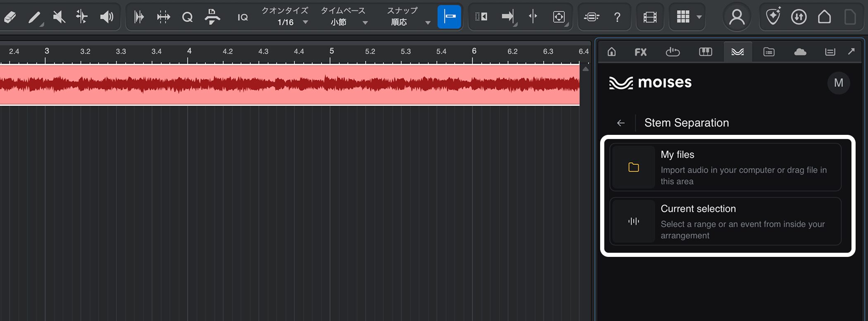This screenshot has width=868, height=321.
Task: Go to the Start page house icon
Action: coord(824,17)
